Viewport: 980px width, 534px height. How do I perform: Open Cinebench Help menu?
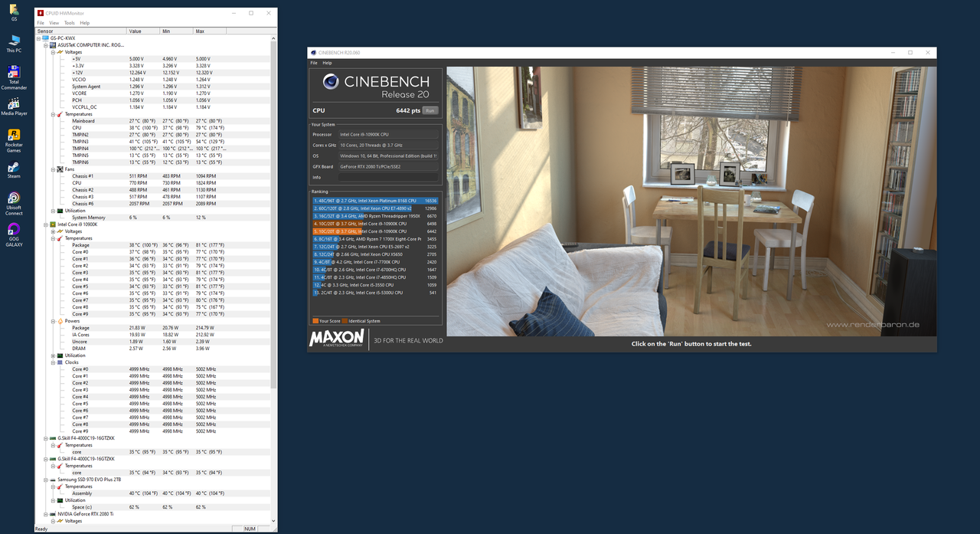(327, 63)
